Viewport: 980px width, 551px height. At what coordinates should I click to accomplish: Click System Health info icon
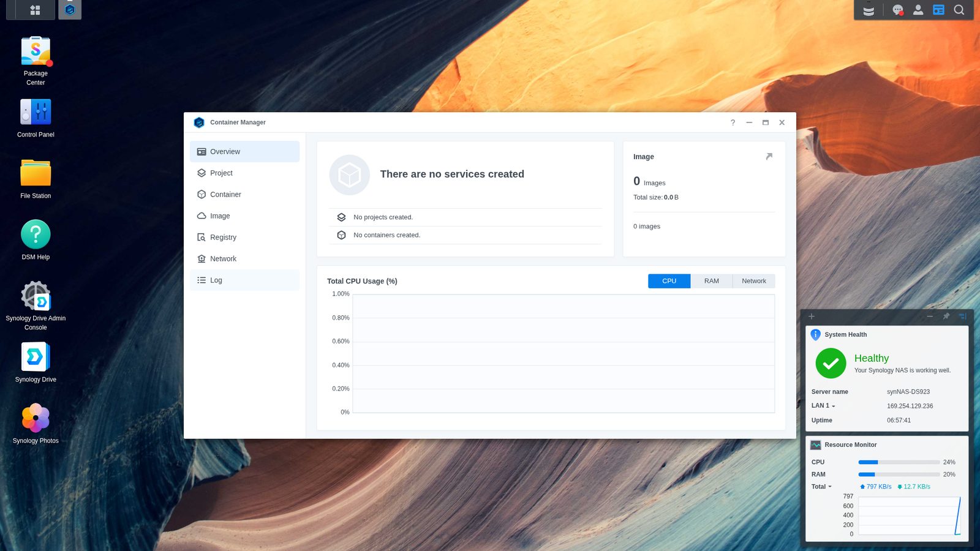(x=816, y=335)
